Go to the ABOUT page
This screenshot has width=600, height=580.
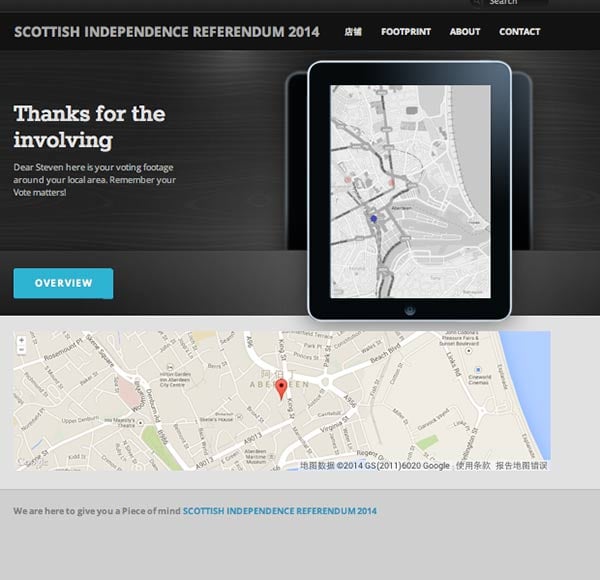coord(465,32)
